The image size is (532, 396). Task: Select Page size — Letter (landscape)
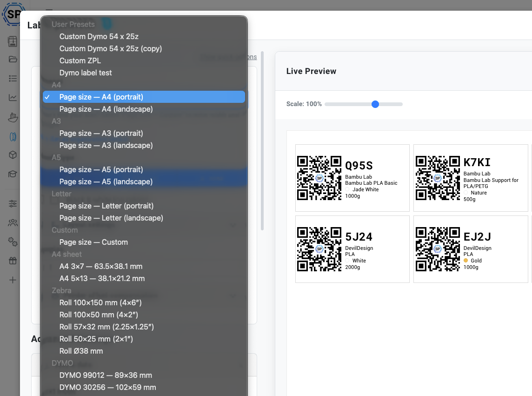[144, 218]
